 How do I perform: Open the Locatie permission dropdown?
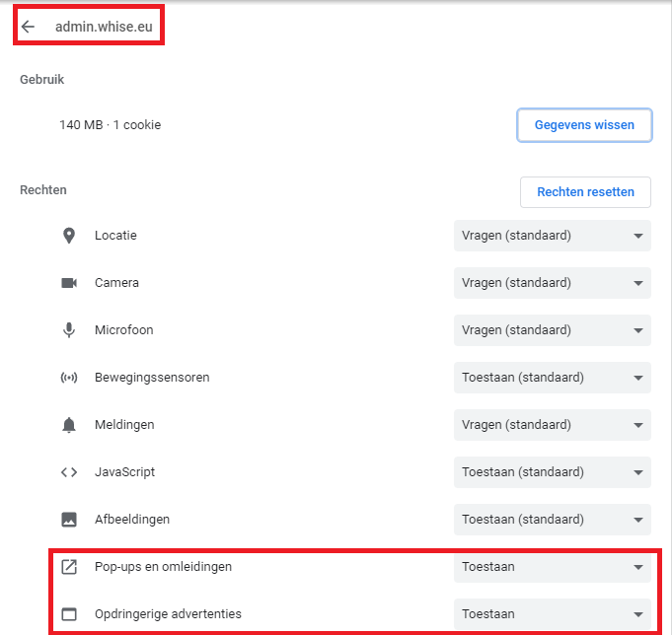pyautogui.click(x=552, y=236)
